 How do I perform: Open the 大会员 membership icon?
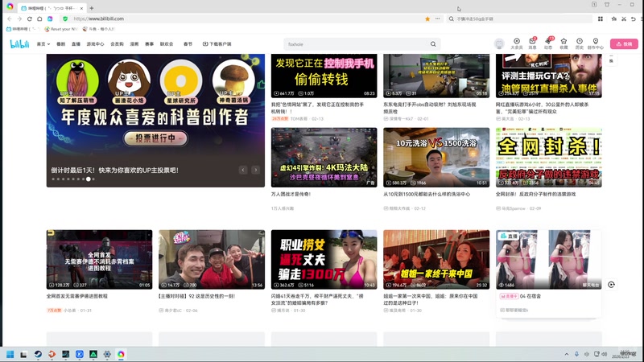tap(517, 43)
